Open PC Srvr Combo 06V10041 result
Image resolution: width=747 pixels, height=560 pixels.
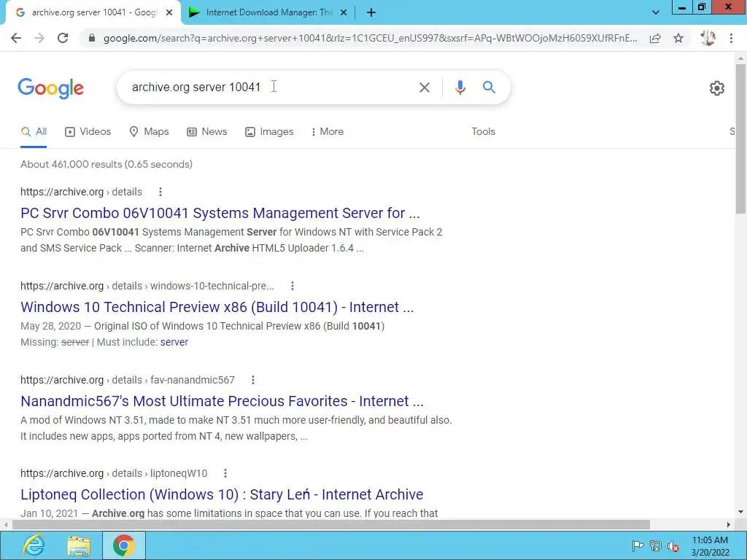(220, 213)
